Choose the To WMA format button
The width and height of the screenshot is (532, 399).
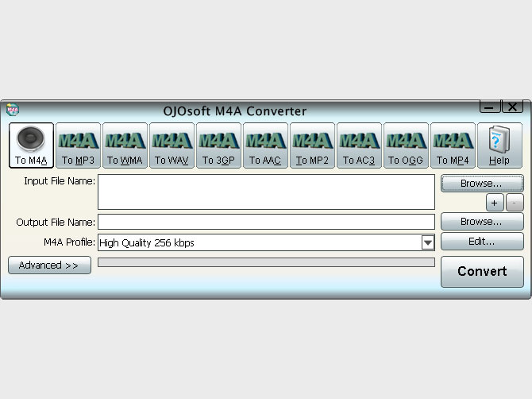tap(125, 145)
